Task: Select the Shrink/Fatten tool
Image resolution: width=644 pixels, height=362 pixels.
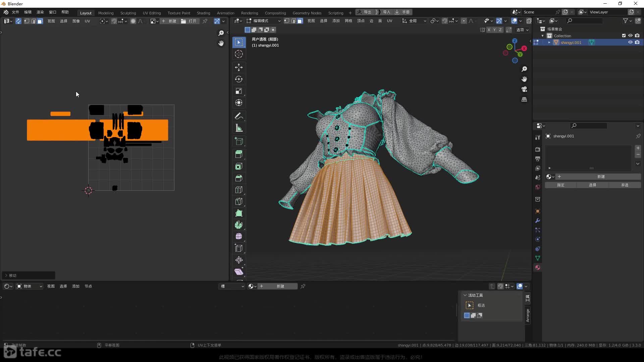Action: tap(239, 260)
